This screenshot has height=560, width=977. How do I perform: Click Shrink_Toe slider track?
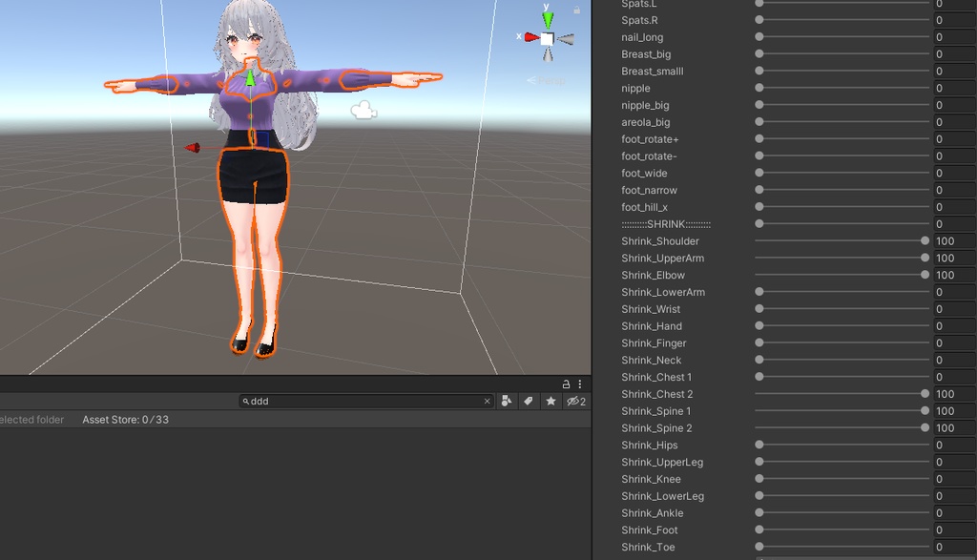(x=842, y=547)
